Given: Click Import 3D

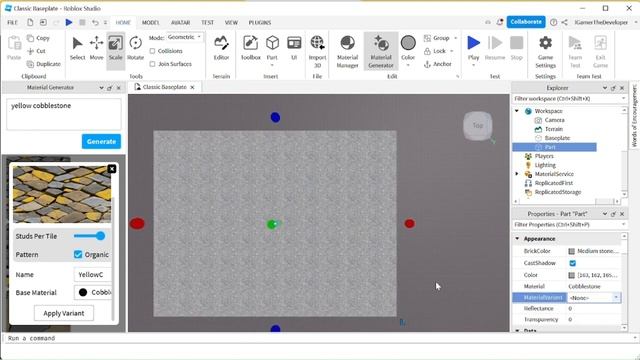Looking at the screenshot, I should (317, 51).
